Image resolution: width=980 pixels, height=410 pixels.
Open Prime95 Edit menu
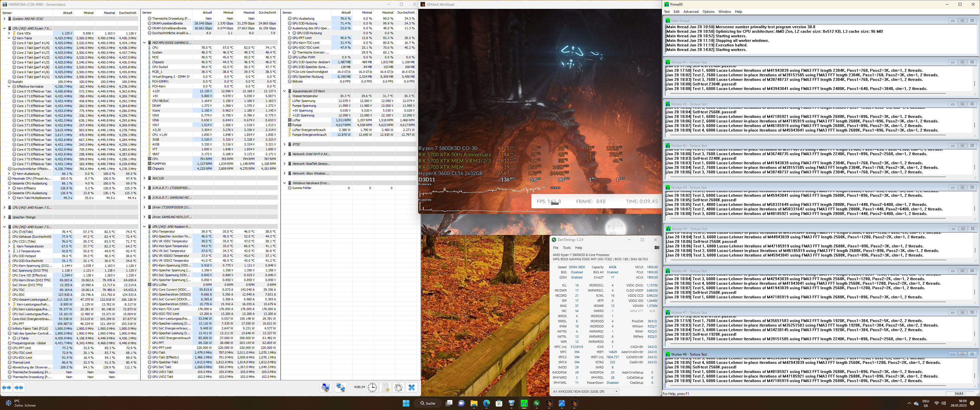point(676,12)
